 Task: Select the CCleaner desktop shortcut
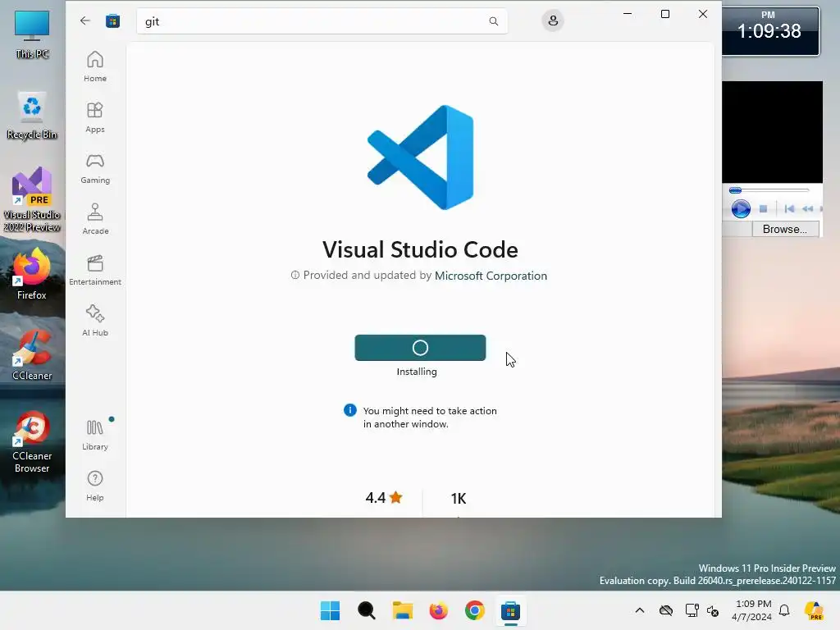coord(32,355)
